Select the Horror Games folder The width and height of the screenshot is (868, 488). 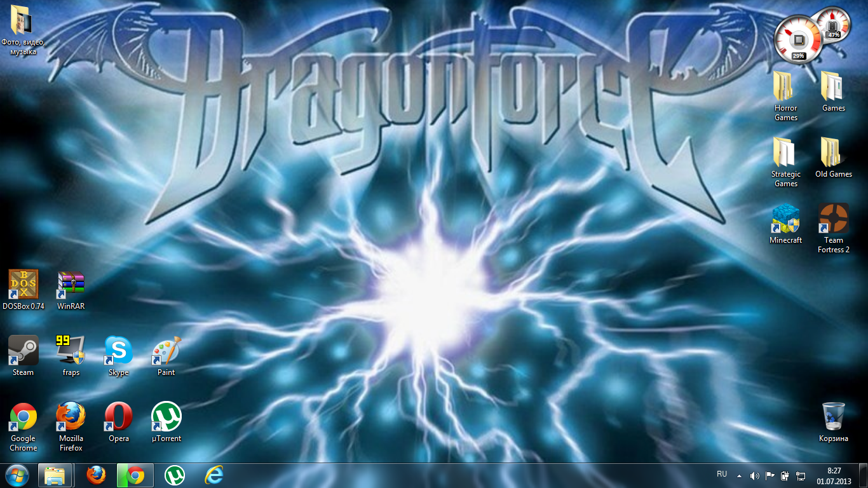coord(786,96)
